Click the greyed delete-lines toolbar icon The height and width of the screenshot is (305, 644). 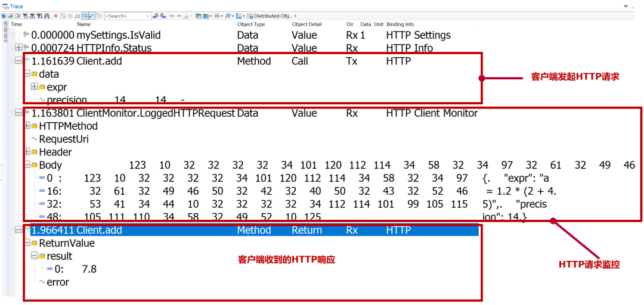coord(63,16)
